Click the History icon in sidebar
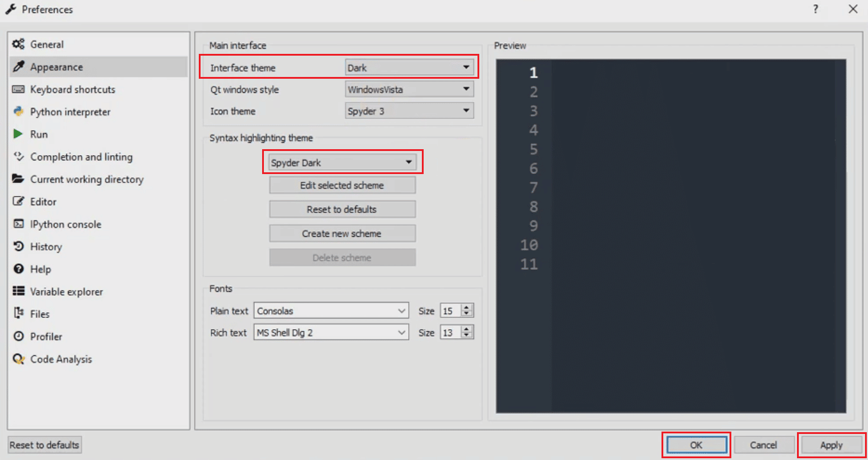This screenshot has width=868, height=460. click(18, 247)
